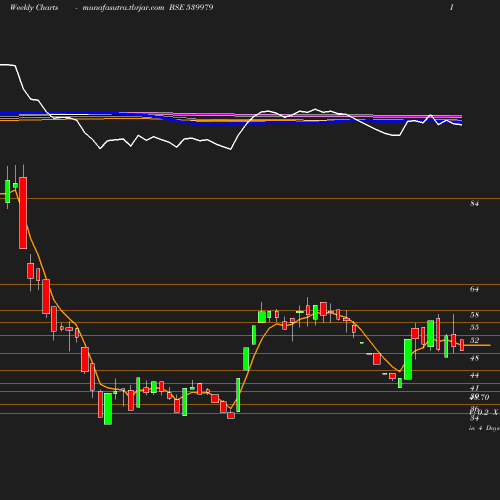The height and width of the screenshot is (500, 500).
Task: Click the "BSE 539979" stock code label
Action: (191, 8)
